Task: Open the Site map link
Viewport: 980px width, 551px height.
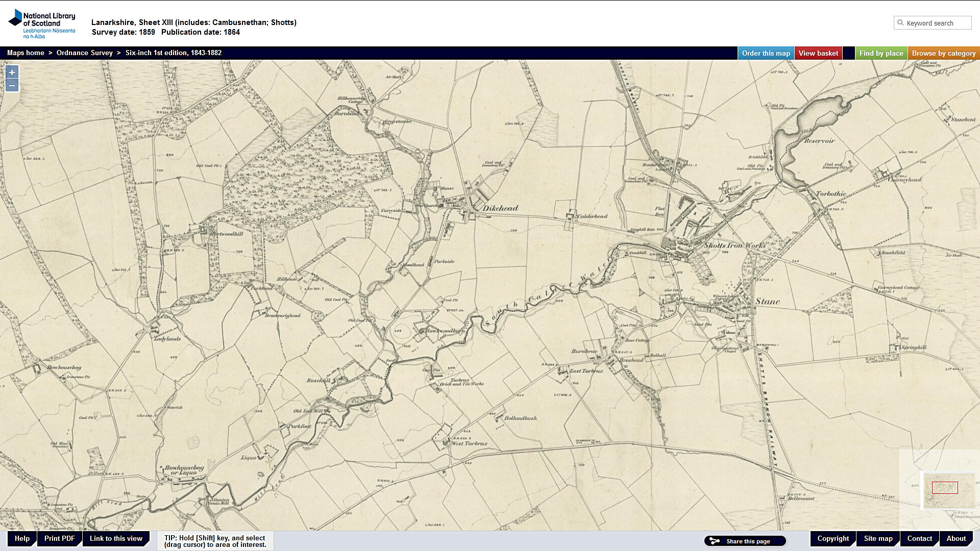Action: coord(878,538)
